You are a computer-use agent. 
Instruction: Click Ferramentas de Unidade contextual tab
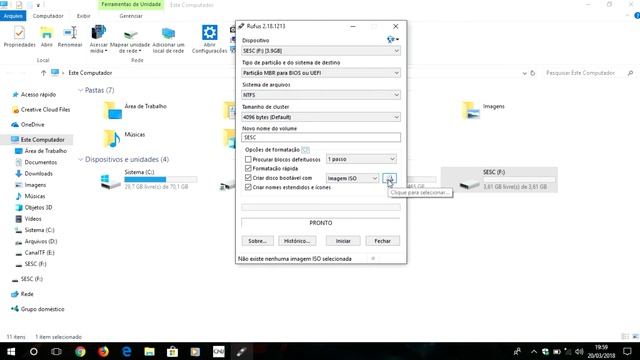[x=131, y=4]
